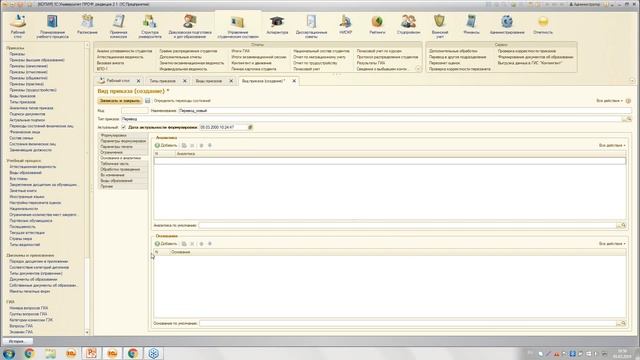Move row down in Аналитика toolbar
This screenshot has width=640, height=360.
point(210,145)
